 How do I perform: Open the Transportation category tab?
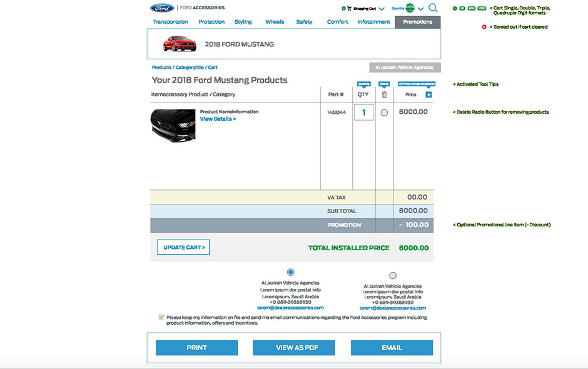click(x=170, y=22)
